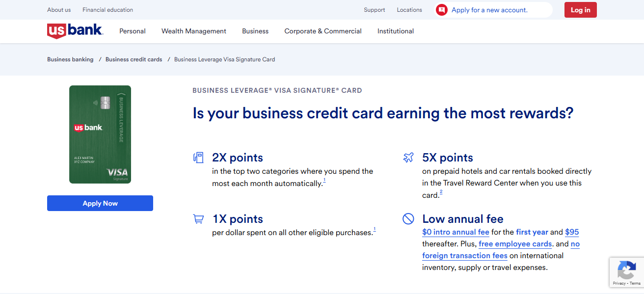Go to About us page
This screenshot has height=294, width=644.
point(59,10)
